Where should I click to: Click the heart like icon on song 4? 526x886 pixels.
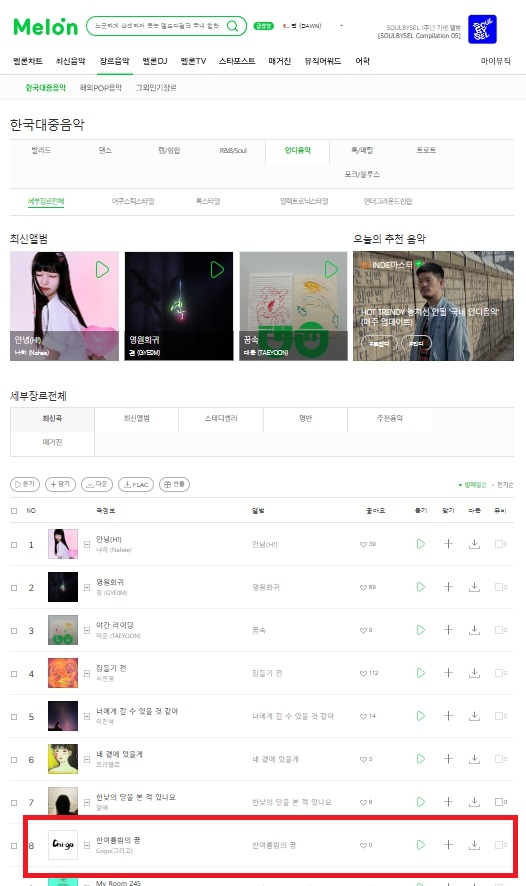[363, 673]
